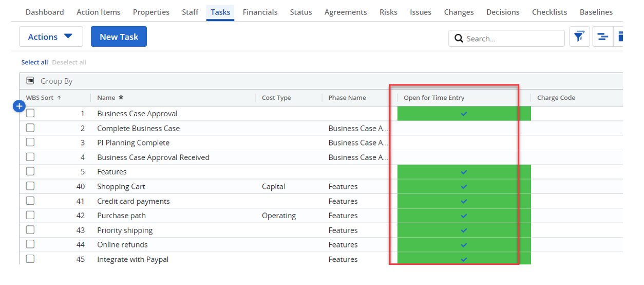Click the Charge Code column header
644x285 pixels.
556,98
